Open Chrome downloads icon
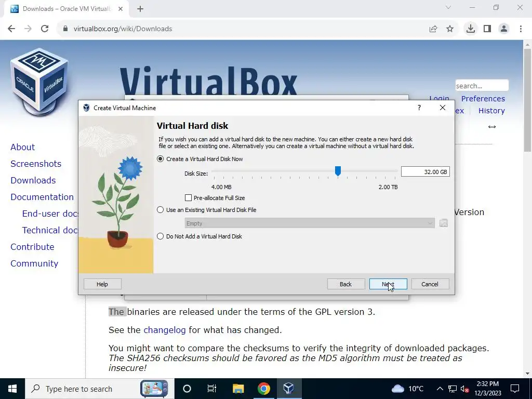The width and height of the screenshot is (532, 399). [x=471, y=29]
